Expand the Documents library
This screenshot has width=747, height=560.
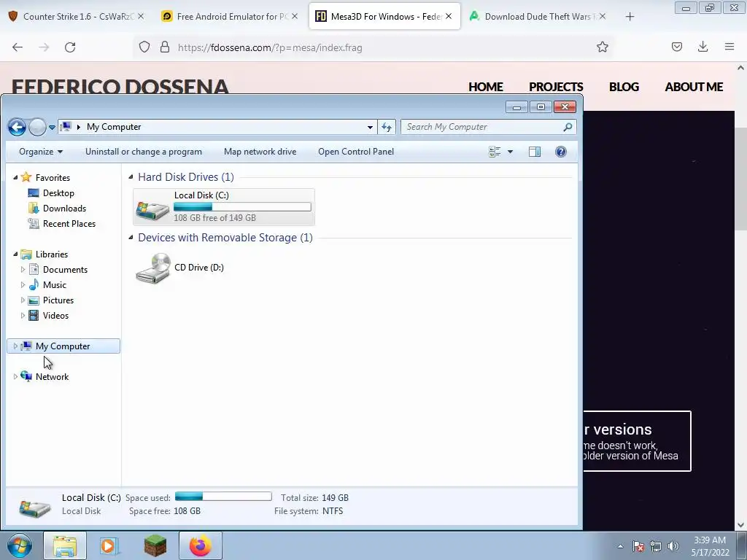click(x=23, y=270)
